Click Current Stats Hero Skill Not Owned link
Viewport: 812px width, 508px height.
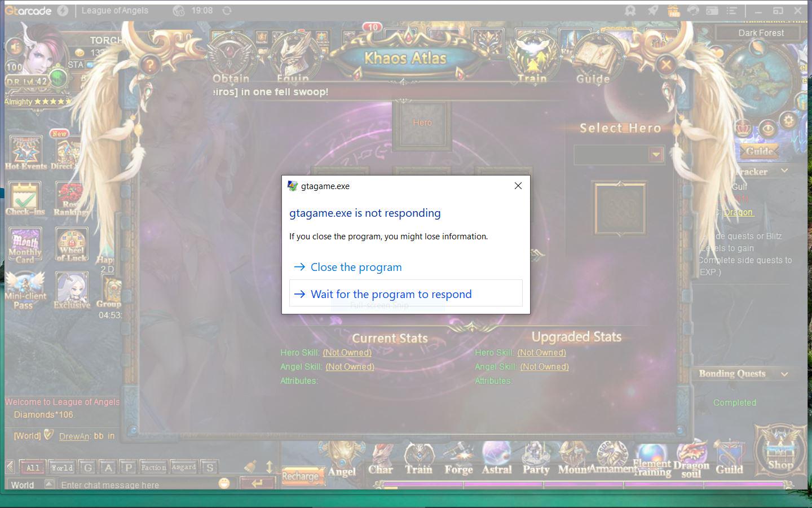point(347,352)
